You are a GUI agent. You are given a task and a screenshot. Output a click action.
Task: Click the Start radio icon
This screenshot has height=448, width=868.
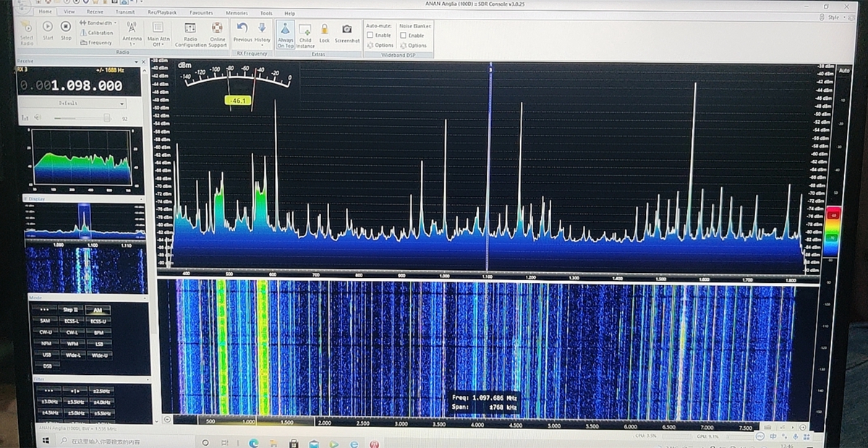pyautogui.click(x=48, y=30)
